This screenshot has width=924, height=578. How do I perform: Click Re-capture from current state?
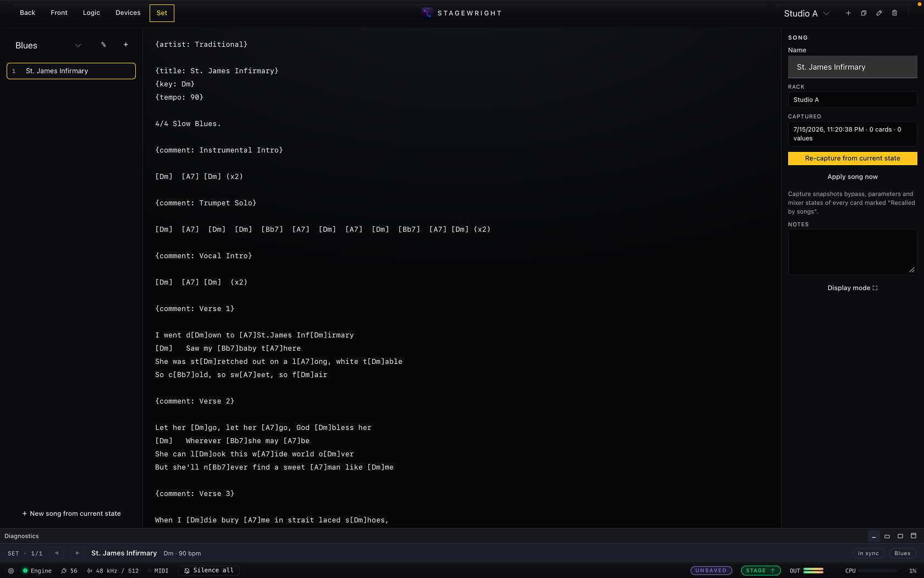coord(853,159)
